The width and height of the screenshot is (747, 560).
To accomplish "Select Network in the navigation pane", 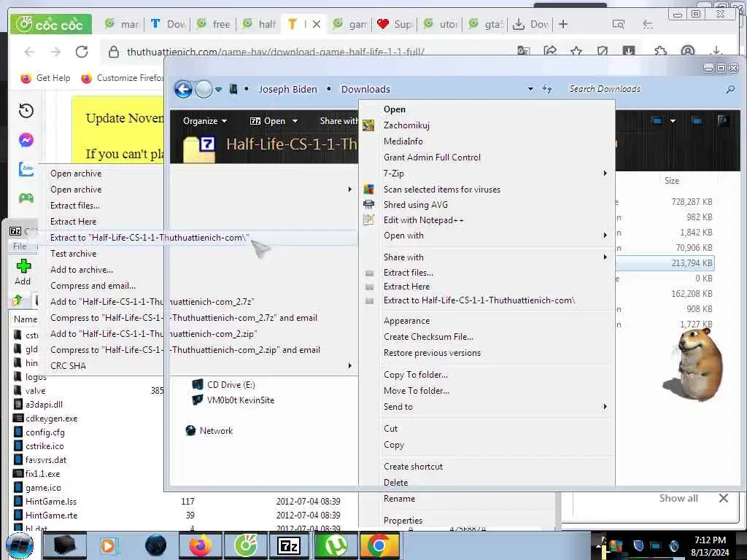I will tap(216, 430).
